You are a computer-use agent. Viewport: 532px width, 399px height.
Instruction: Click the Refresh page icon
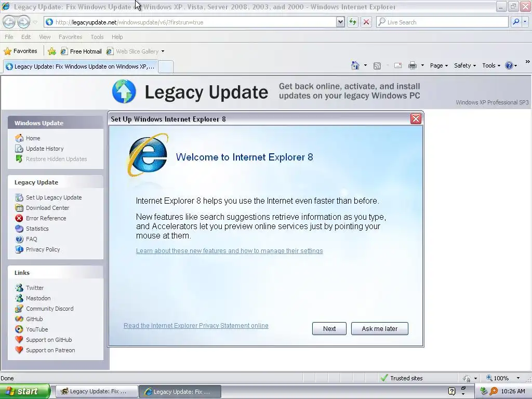coord(353,22)
